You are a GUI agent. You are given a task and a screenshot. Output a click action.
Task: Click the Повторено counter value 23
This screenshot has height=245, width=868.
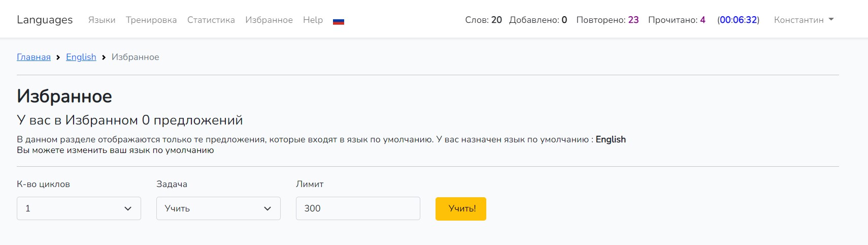click(633, 20)
